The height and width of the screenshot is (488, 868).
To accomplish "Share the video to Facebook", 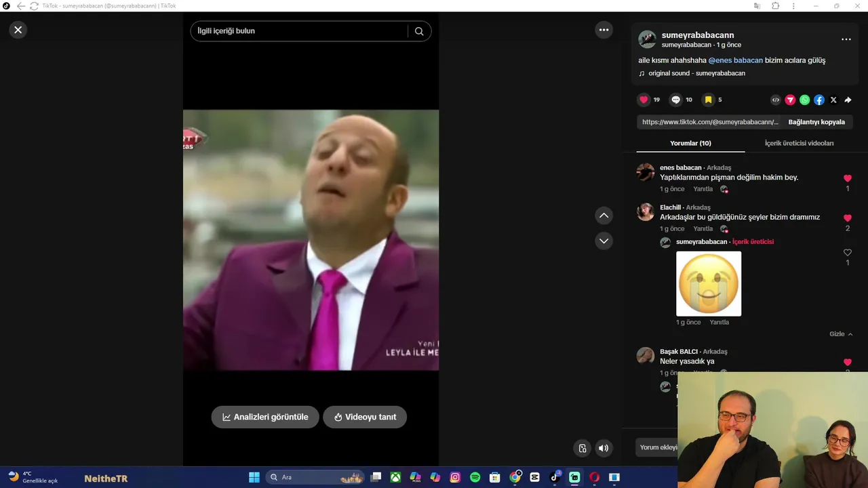I will [x=819, y=100].
